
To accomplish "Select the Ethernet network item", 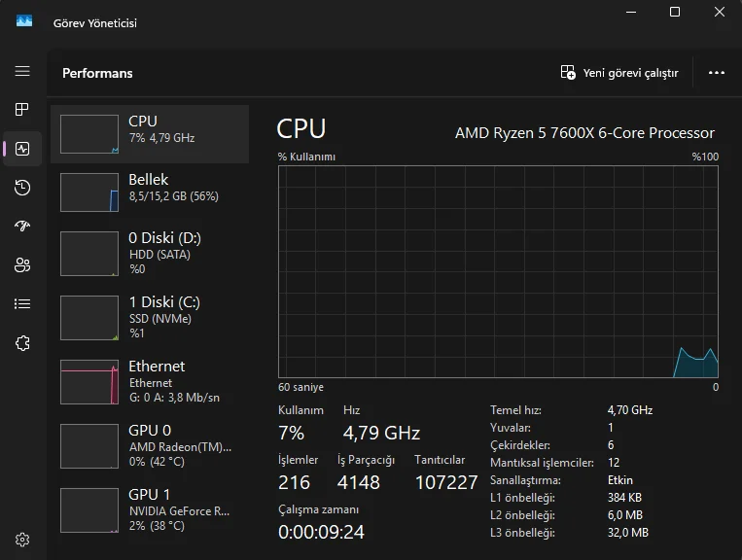I will [150, 381].
